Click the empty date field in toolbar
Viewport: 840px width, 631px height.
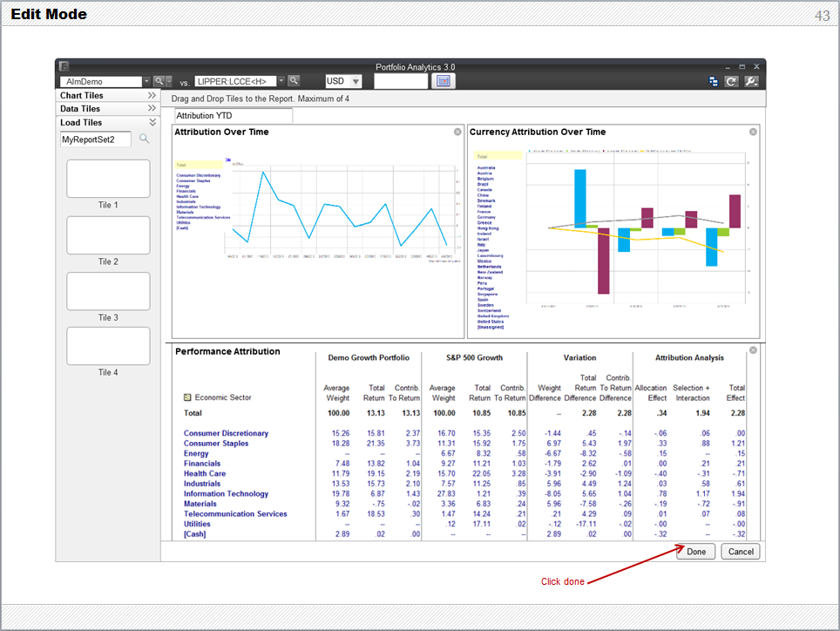point(401,81)
